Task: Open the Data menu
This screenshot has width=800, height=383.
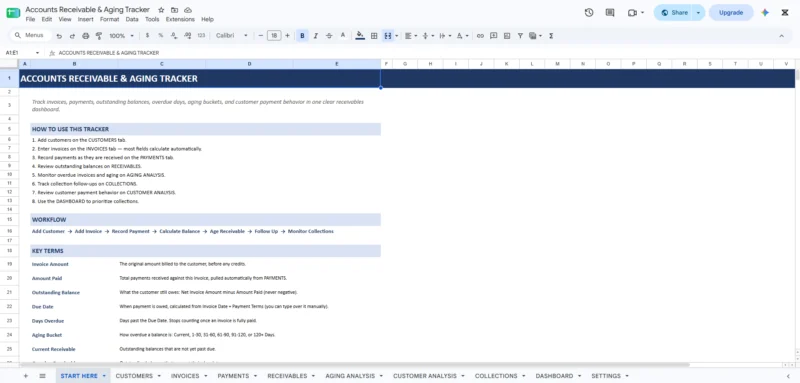Action: pos(132,19)
